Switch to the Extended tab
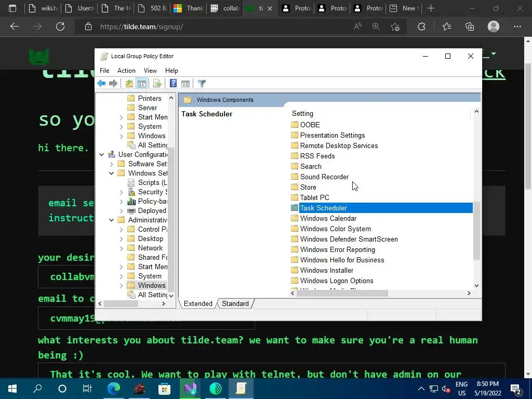The width and height of the screenshot is (532, 399). click(198, 303)
